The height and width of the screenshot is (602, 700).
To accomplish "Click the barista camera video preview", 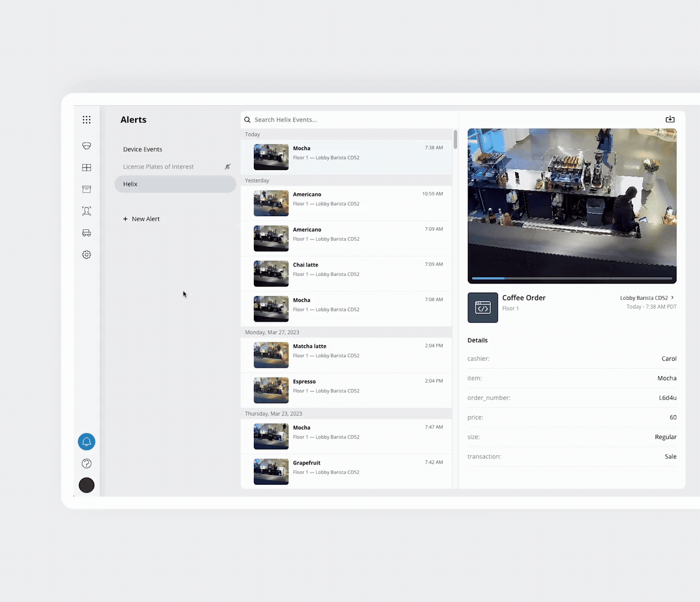I will [572, 206].
